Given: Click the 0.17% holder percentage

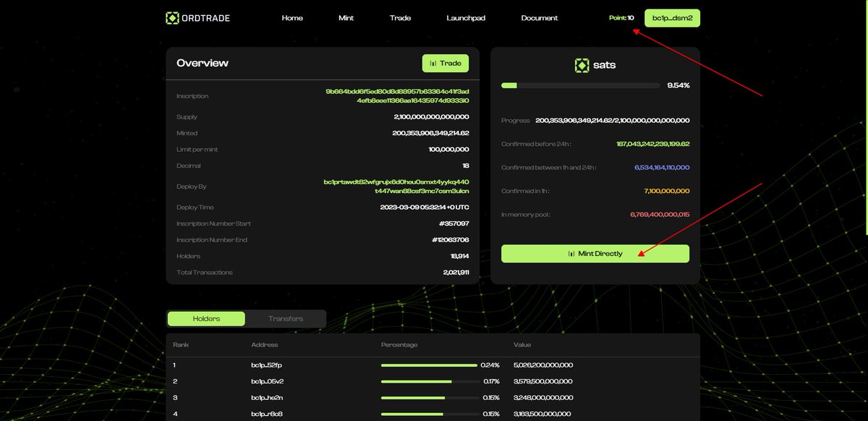Looking at the screenshot, I should coord(491,381).
